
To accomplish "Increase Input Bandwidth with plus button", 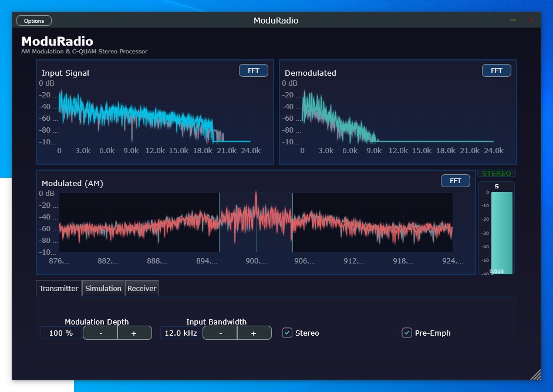I will click(254, 333).
